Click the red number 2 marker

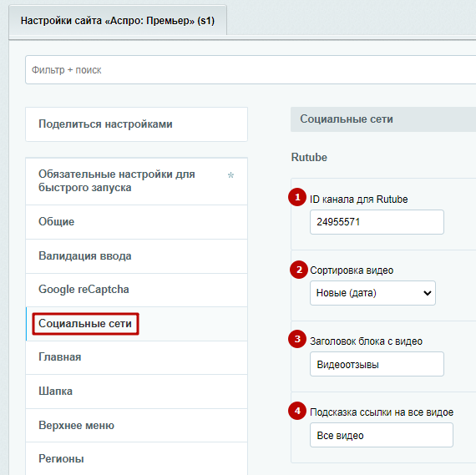pyautogui.click(x=299, y=270)
